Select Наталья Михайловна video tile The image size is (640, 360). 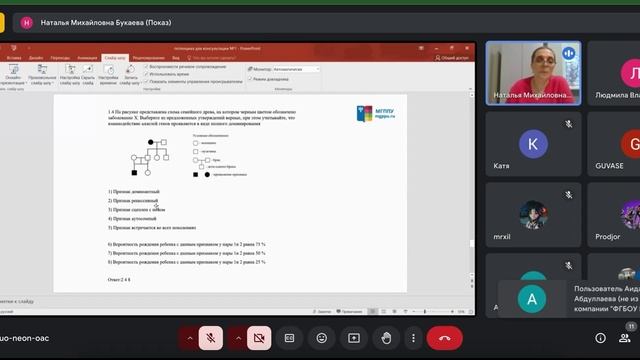click(533, 73)
